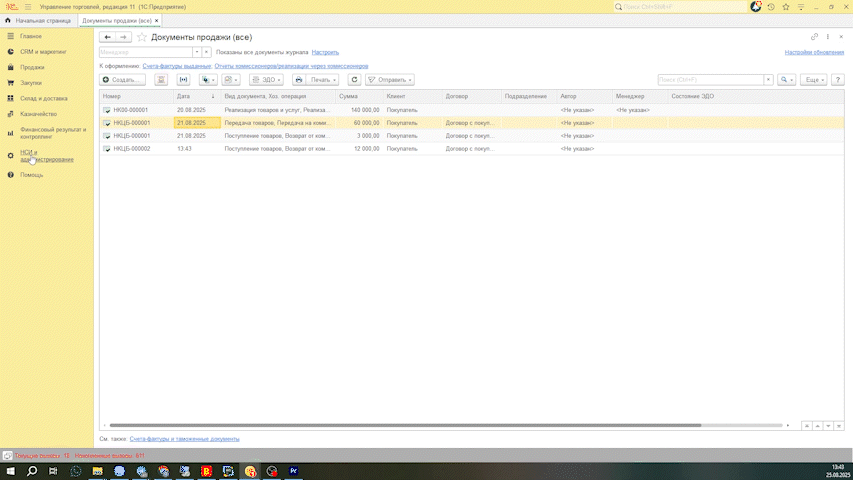Click the Создать button
Viewport: 854px width, 480px height.
click(123, 80)
